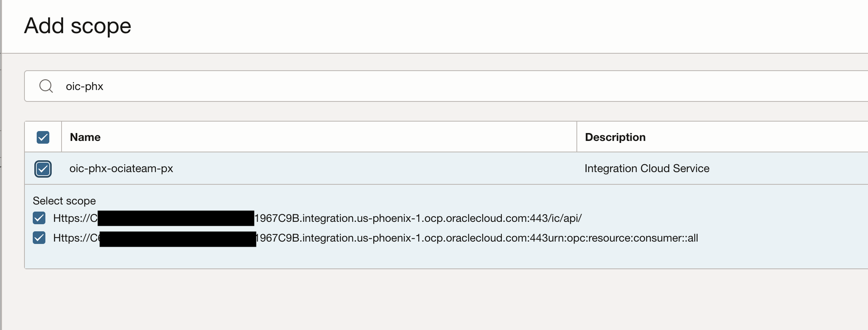Click the magnifier search icon

click(46, 86)
